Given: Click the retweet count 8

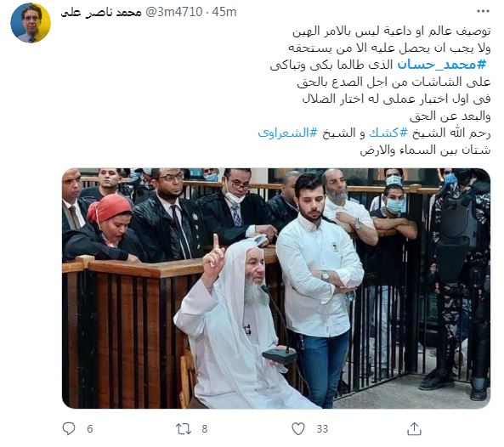Looking at the screenshot, I should click(x=205, y=428).
